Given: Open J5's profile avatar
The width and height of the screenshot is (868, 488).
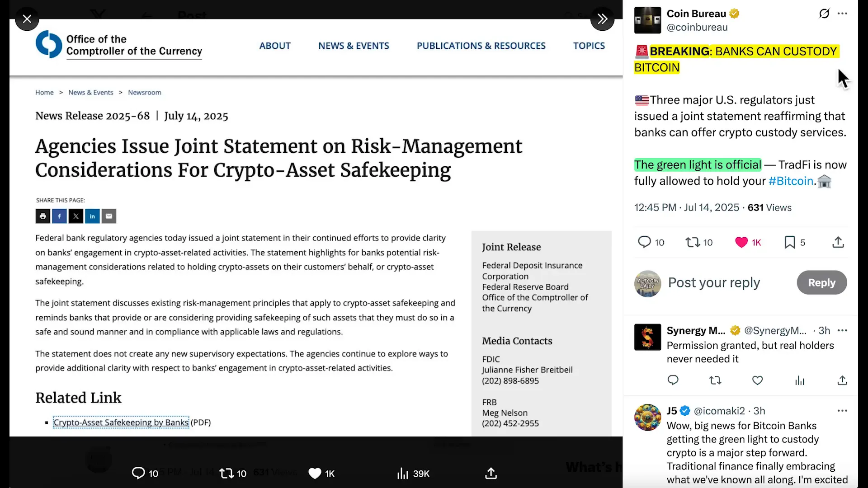Looking at the screenshot, I should tap(647, 418).
